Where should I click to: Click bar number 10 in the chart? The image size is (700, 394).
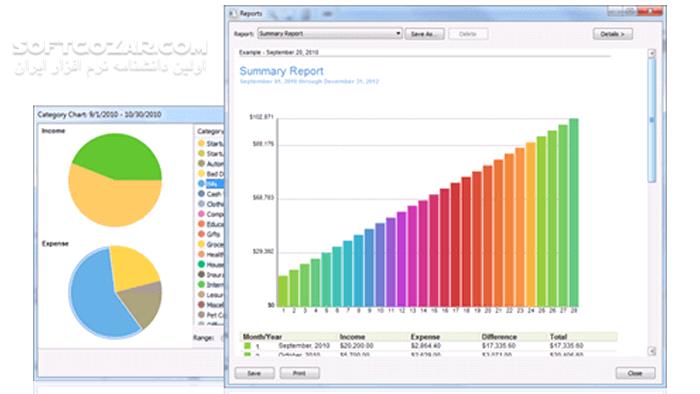[x=380, y=265]
